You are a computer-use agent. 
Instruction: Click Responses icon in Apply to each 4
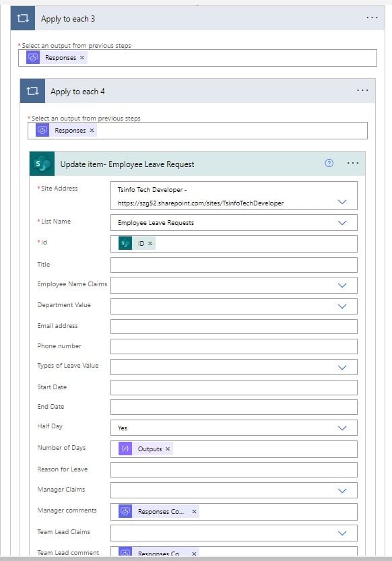click(x=42, y=130)
